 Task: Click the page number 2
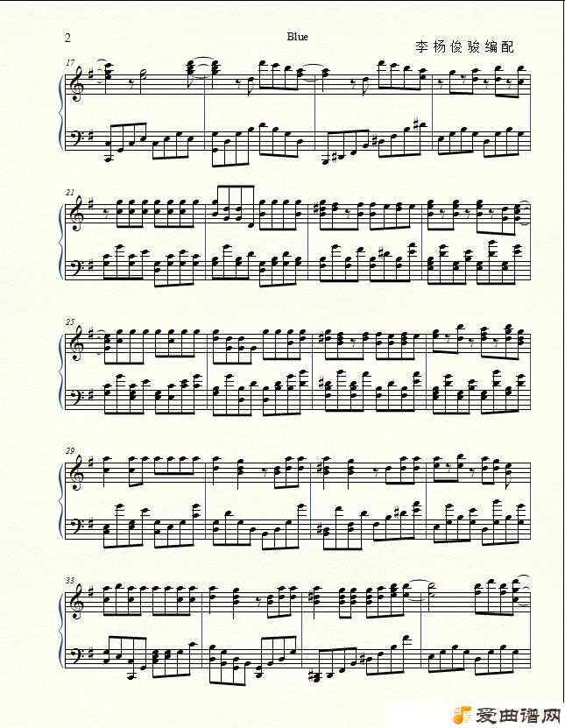tap(67, 38)
